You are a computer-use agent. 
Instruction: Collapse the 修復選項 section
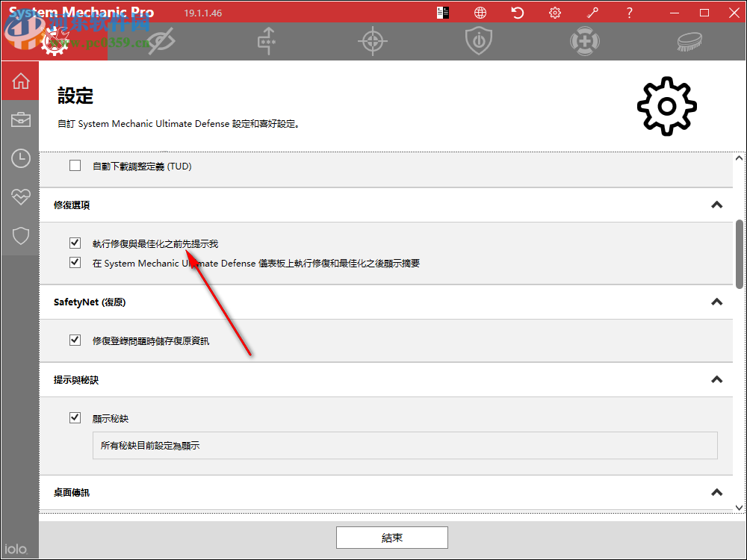point(716,205)
